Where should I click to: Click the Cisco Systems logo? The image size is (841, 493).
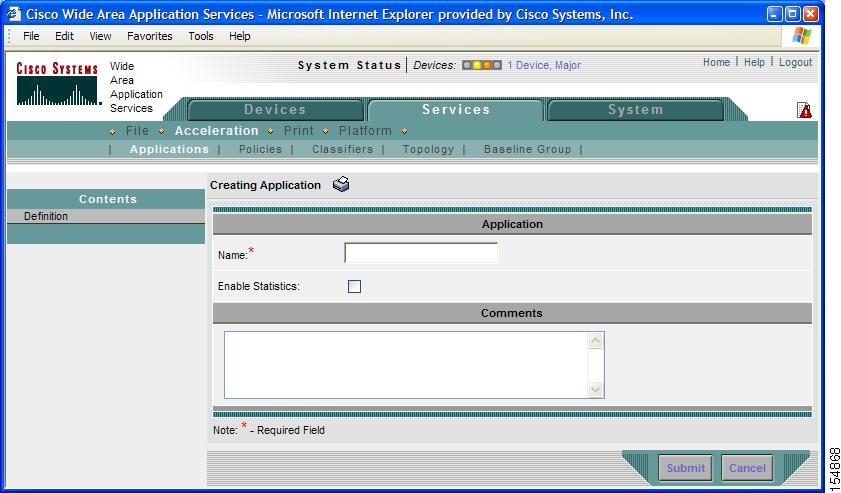pos(57,84)
